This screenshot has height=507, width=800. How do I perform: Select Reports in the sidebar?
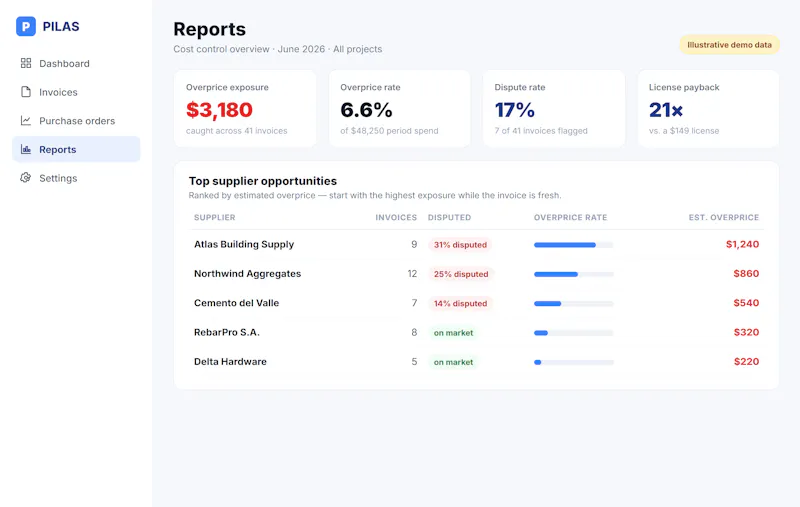click(76, 149)
